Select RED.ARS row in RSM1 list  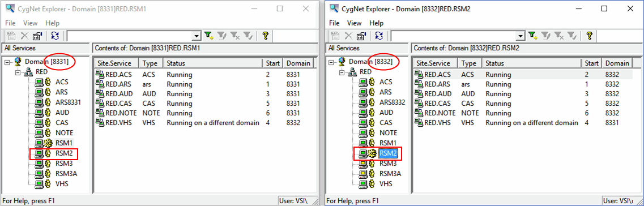pos(204,84)
